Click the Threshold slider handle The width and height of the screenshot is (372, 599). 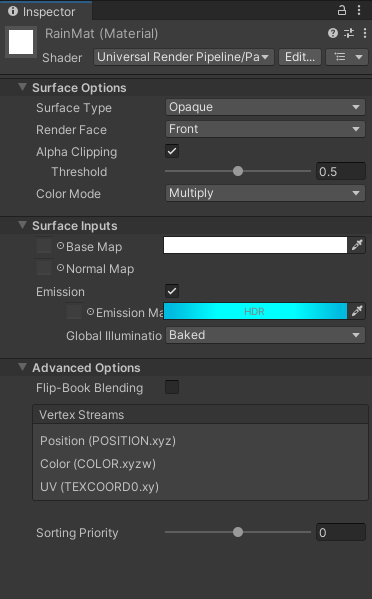pyautogui.click(x=238, y=171)
